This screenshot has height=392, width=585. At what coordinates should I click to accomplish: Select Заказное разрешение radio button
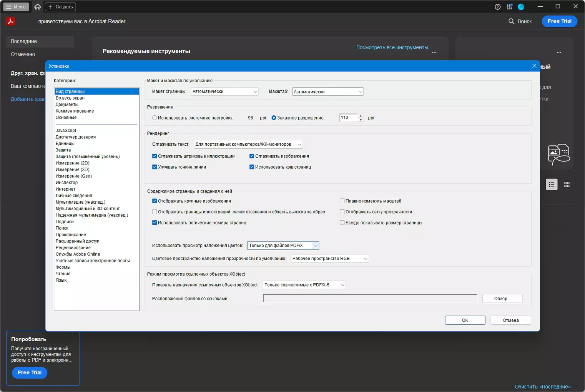click(x=274, y=118)
